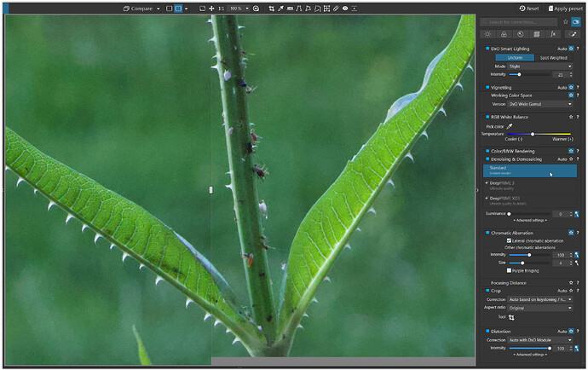This screenshot has height=370, width=588.
Task: Open zoom percentage dropdown
Action: tap(247, 9)
